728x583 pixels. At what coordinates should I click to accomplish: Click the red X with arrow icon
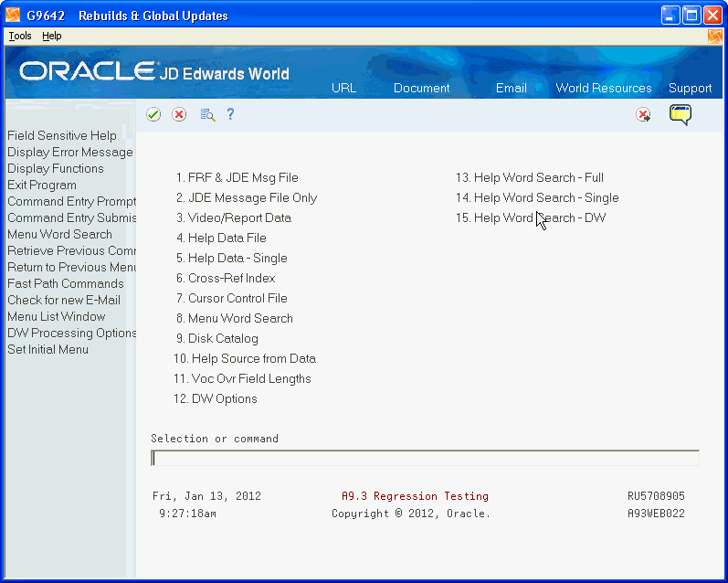(x=643, y=114)
